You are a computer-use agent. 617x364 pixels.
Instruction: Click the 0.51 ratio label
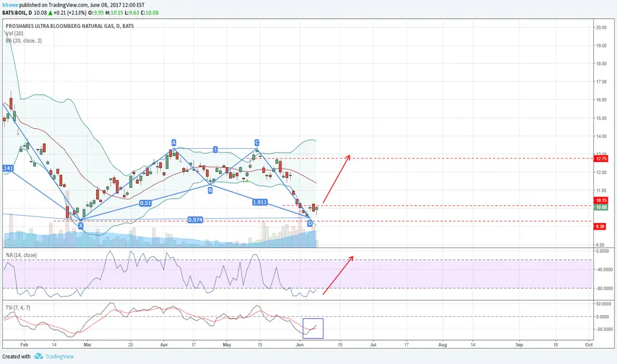tap(145, 203)
